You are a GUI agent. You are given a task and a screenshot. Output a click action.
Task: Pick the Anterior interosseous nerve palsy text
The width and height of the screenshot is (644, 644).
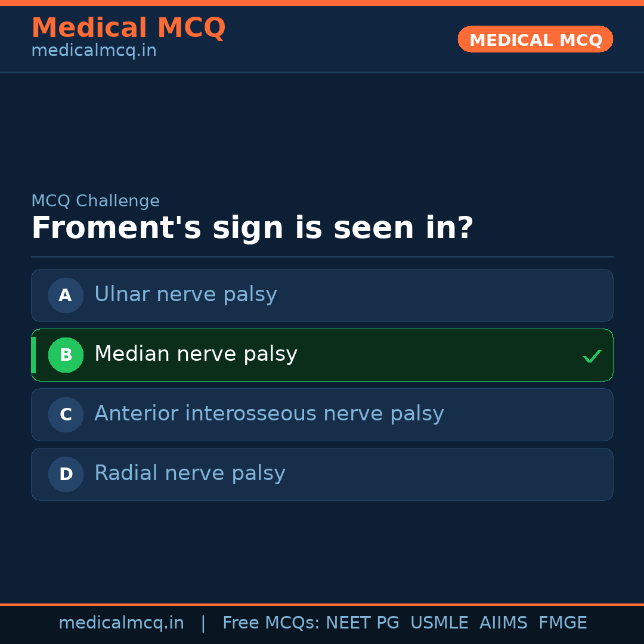pyautogui.click(x=269, y=414)
